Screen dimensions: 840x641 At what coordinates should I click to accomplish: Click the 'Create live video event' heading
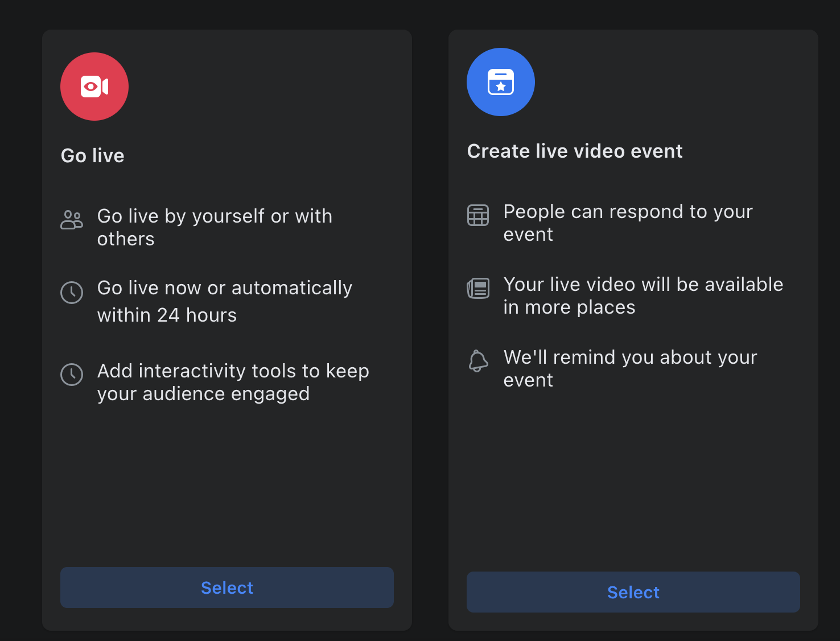pyautogui.click(x=575, y=151)
